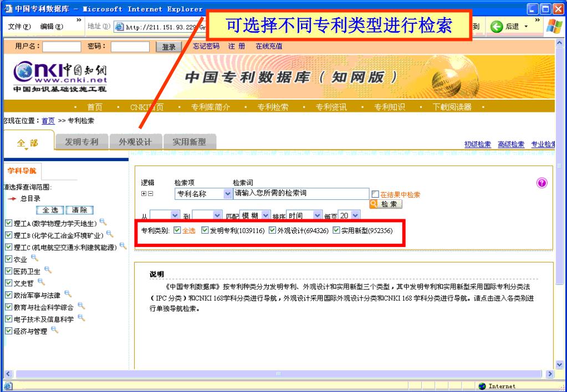Open magnifier icon next to 理工B category
Image resolution: width=567 pixels, height=392 pixels.
coord(110,234)
